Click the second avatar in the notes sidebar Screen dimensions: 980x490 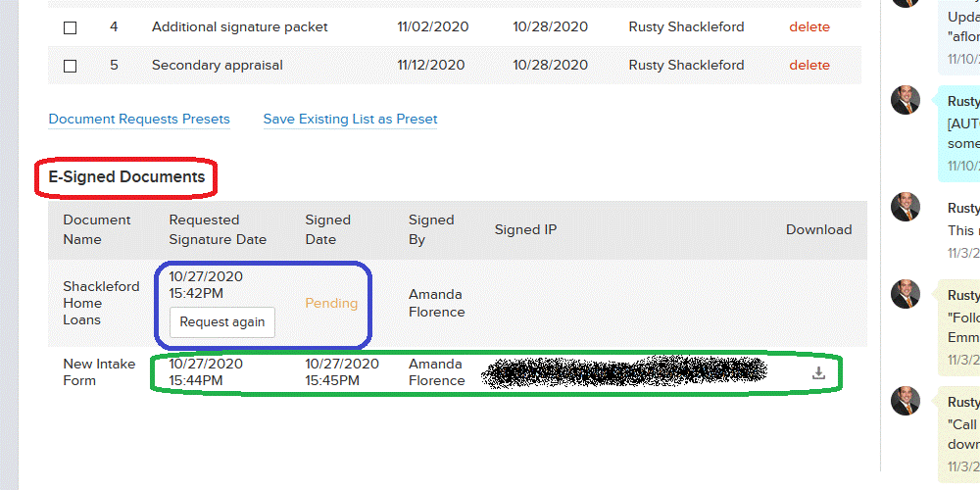pos(906,100)
